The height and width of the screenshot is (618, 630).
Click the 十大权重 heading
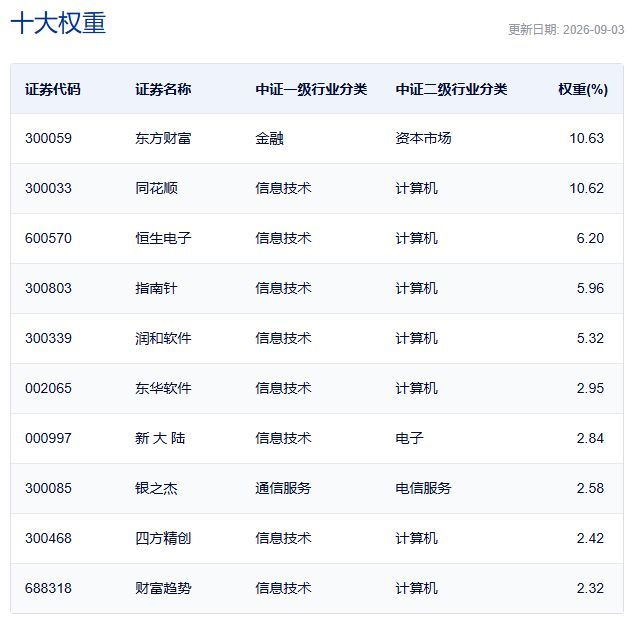58,23
